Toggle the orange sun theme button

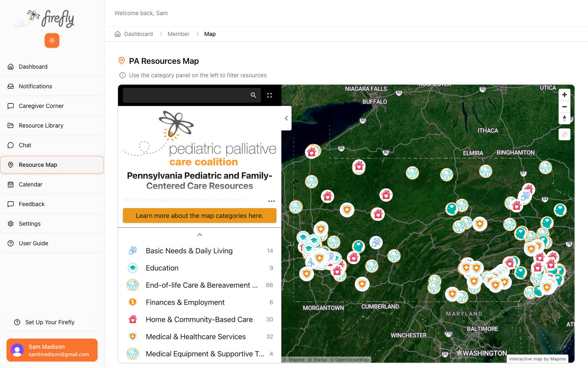[52, 40]
